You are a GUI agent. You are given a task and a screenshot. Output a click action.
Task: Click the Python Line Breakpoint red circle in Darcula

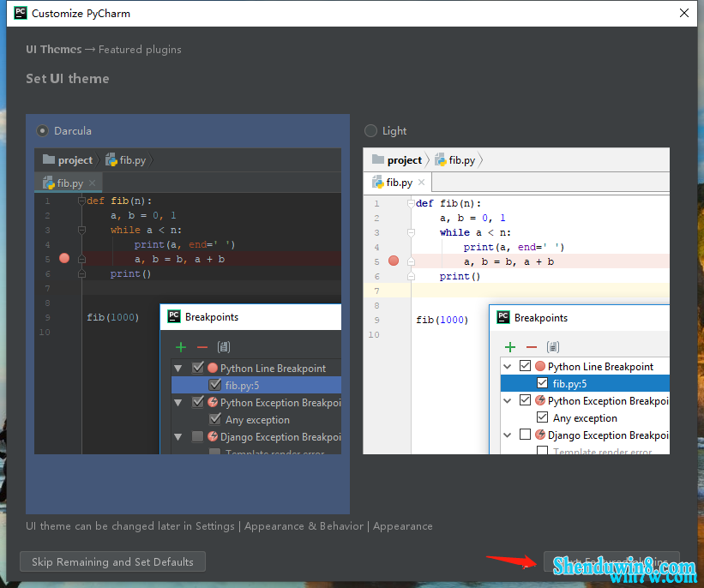(x=213, y=368)
